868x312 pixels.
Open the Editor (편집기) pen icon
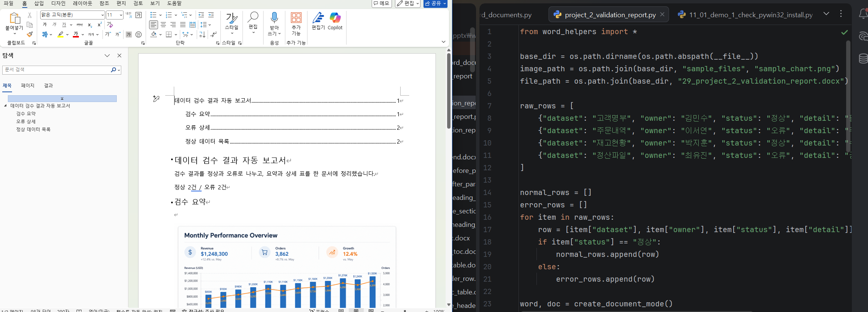coord(318,18)
